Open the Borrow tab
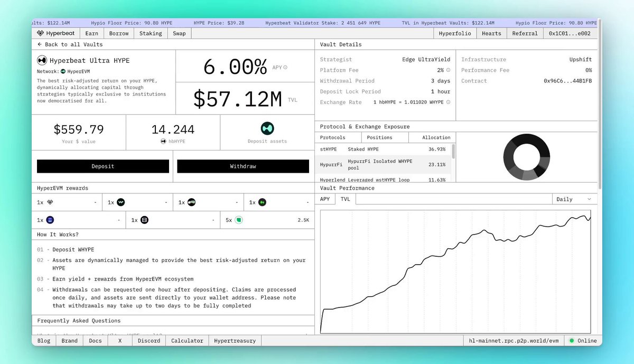This screenshot has width=634, height=364. [x=119, y=33]
